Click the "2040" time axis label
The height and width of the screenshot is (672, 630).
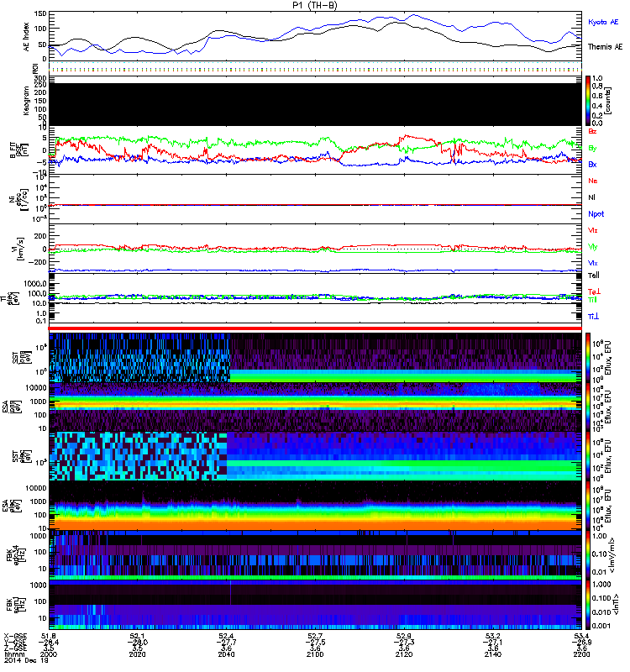pos(226,654)
